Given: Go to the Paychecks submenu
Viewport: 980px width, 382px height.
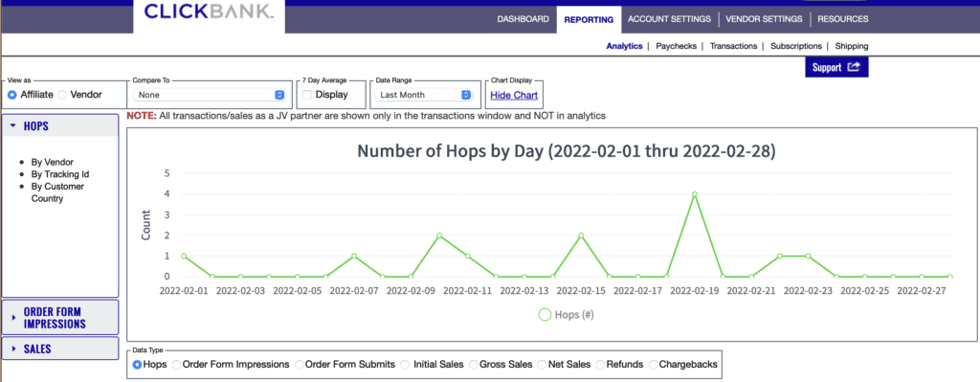Looking at the screenshot, I should click(676, 46).
